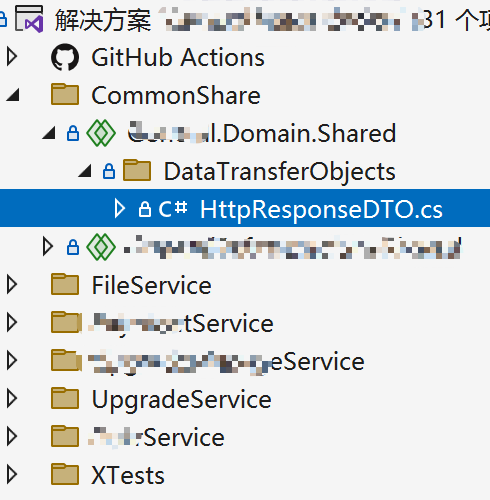The height and width of the screenshot is (500, 490).
Task: Select the UpgradeService tree item
Action: click(182, 399)
